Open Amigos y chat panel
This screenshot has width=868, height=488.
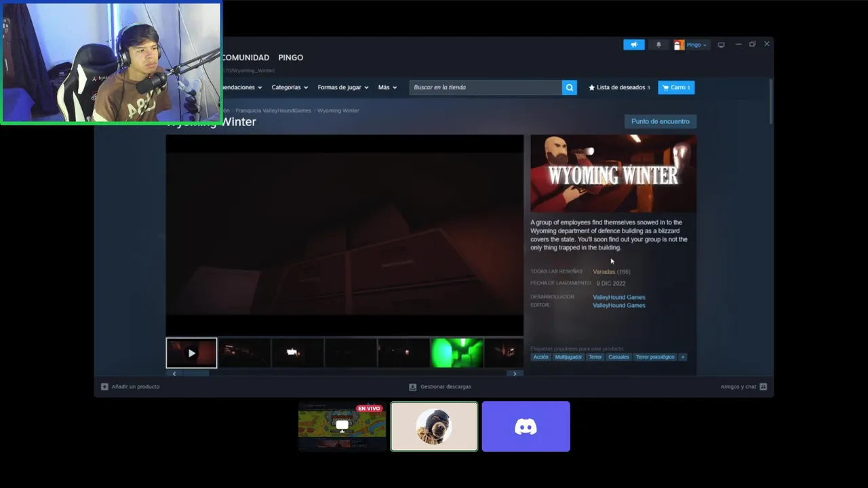[744, 387]
